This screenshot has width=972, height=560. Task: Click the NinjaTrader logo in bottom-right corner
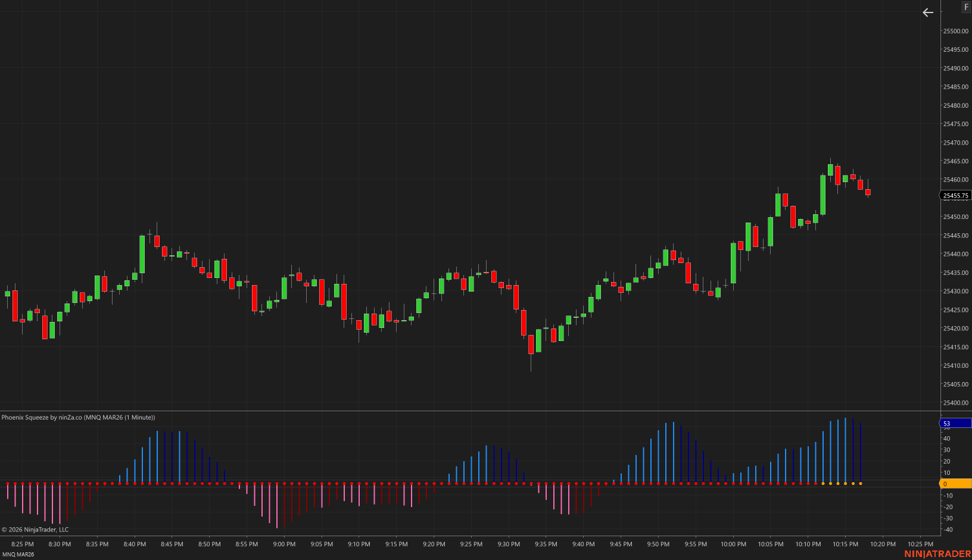937,554
